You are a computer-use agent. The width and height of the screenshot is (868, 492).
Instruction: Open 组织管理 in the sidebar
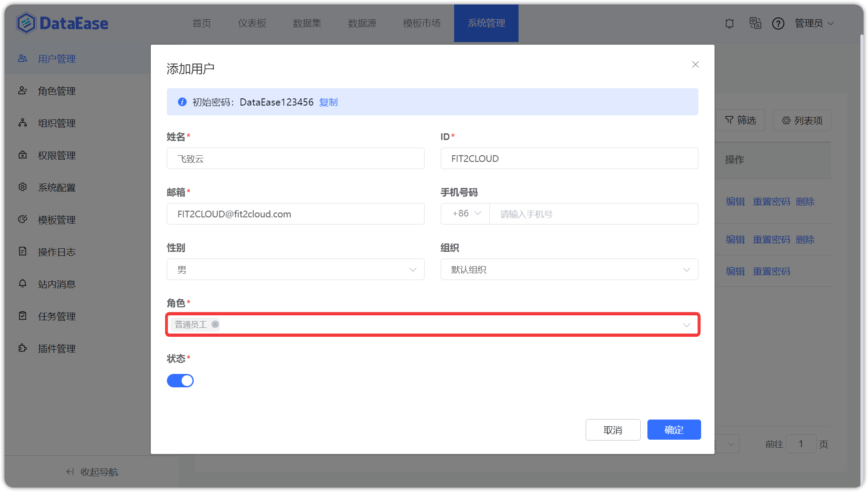click(57, 123)
